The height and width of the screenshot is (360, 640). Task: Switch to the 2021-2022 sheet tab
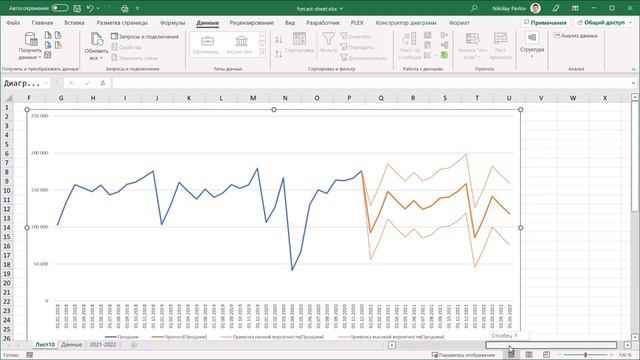[102, 345]
